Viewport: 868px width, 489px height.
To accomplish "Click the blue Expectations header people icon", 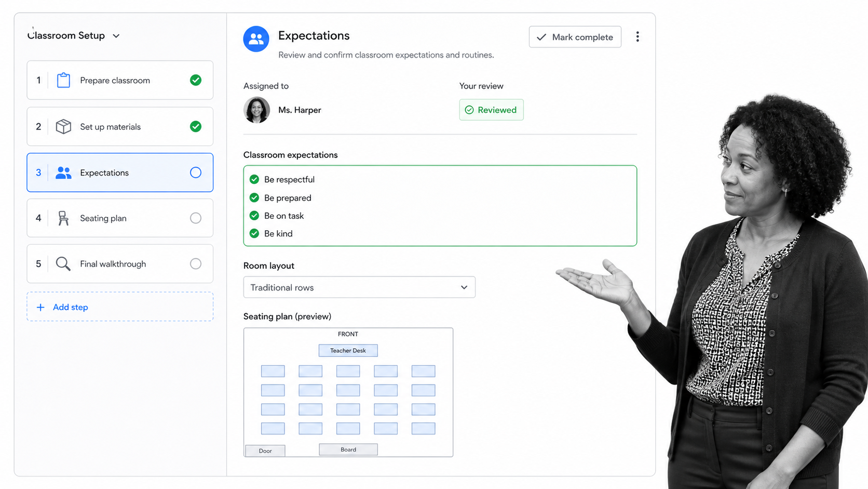I will click(256, 39).
